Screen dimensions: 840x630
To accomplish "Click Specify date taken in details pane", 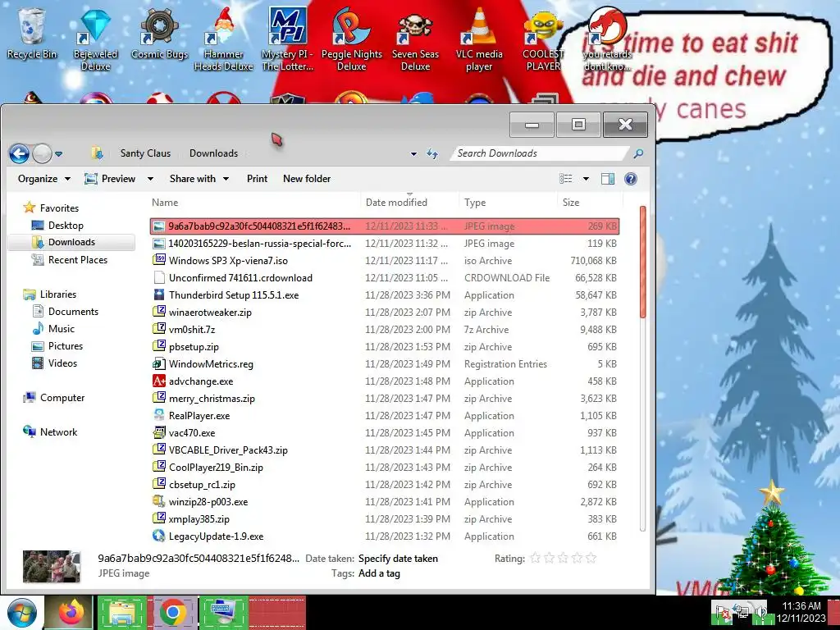I will click(398, 558).
